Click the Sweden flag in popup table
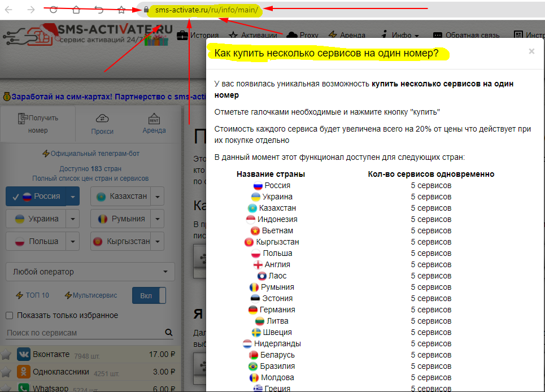Screen dimensions: 545x392 (256, 333)
